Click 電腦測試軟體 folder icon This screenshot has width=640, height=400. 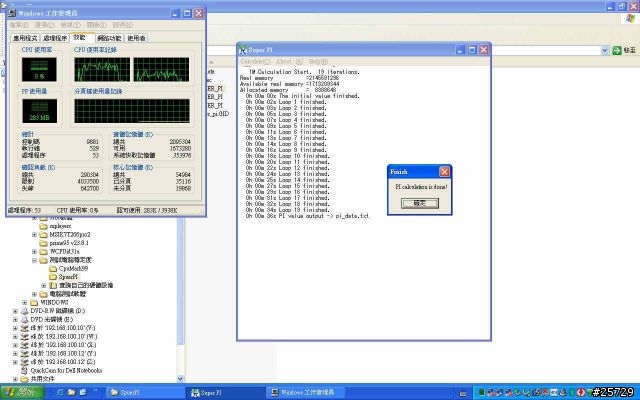[x=44, y=294]
